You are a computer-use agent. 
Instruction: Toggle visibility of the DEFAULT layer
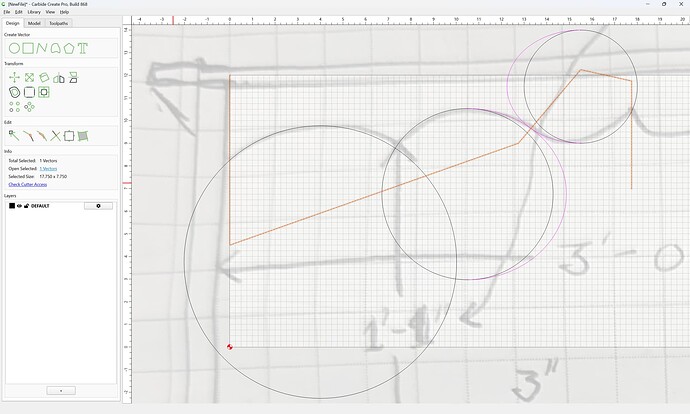(x=19, y=206)
